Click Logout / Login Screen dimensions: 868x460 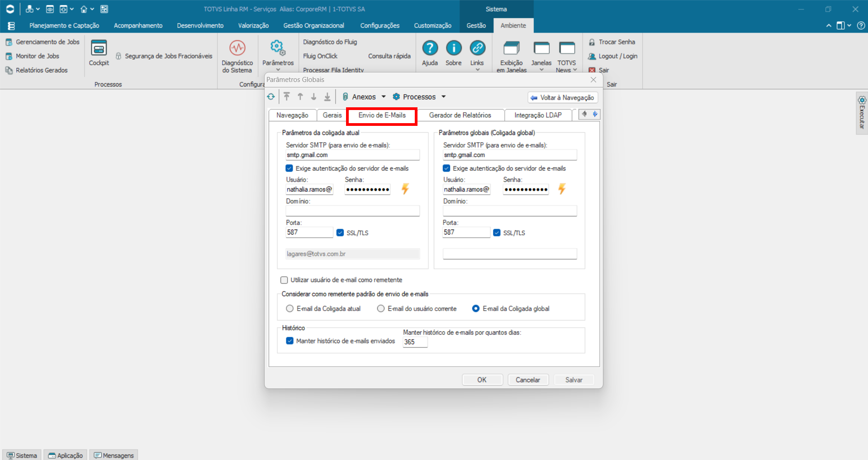pos(613,56)
